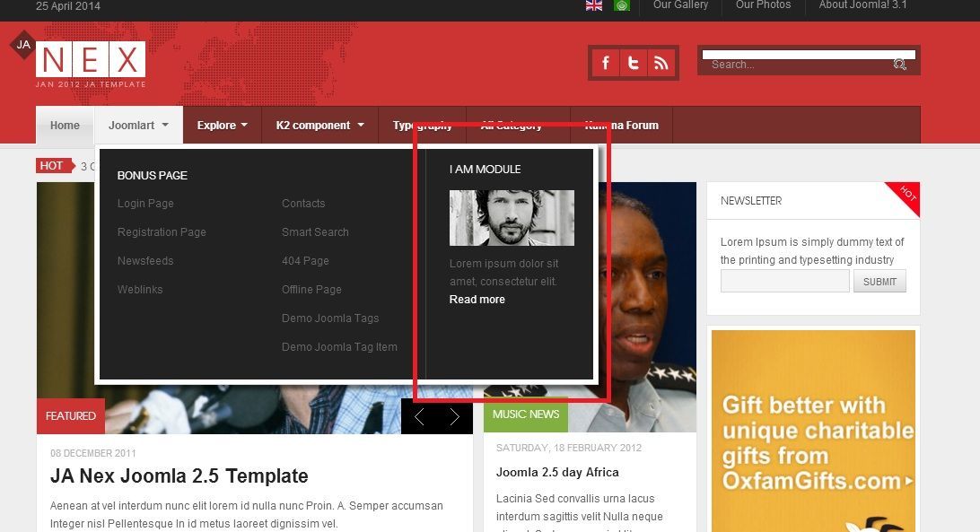Open About Joomla! 3.1 link
This screenshot has width=980, height=532.
(x=862, y=5)
